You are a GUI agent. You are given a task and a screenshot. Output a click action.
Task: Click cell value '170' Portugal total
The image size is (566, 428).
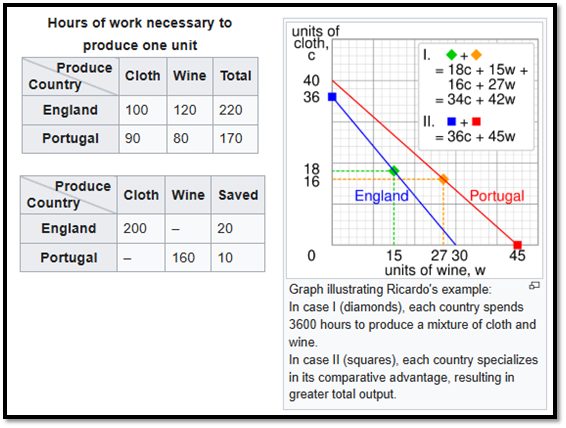[230, 139]
